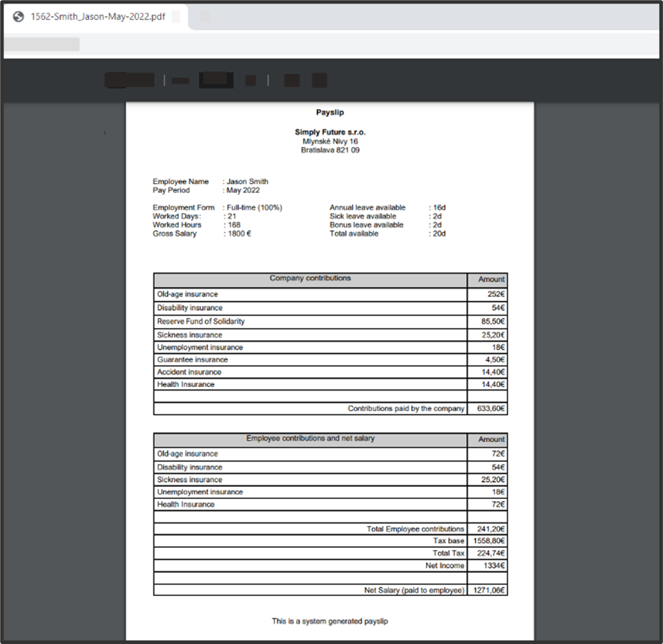Click the globe favicon on the PDF tab
The height and width of the screenshot is (644, 663).
coord(18,17)
